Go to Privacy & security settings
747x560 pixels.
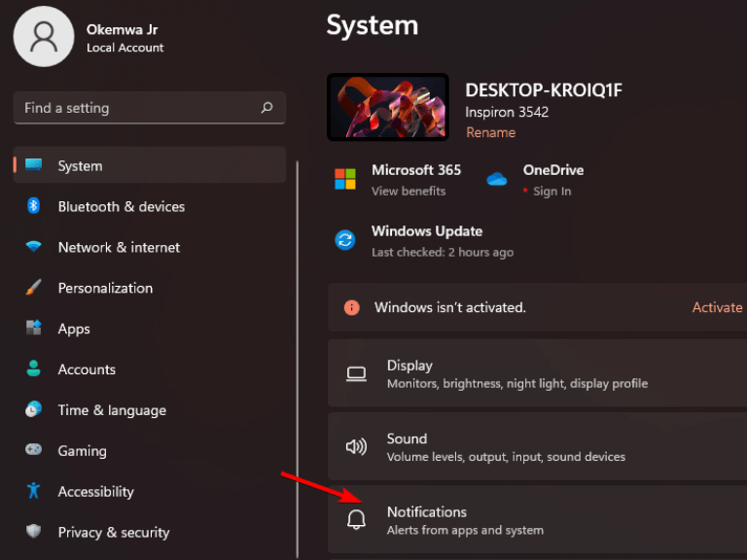click(x=150, y=532)
